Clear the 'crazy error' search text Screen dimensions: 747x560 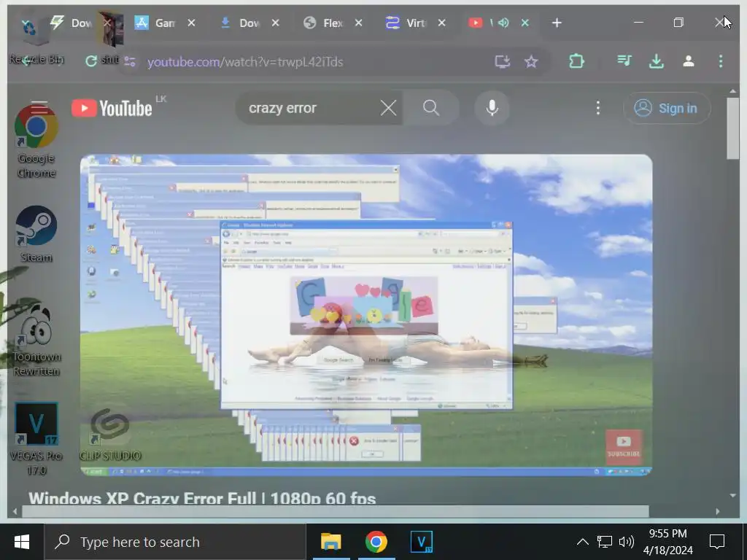coord(388,108)
